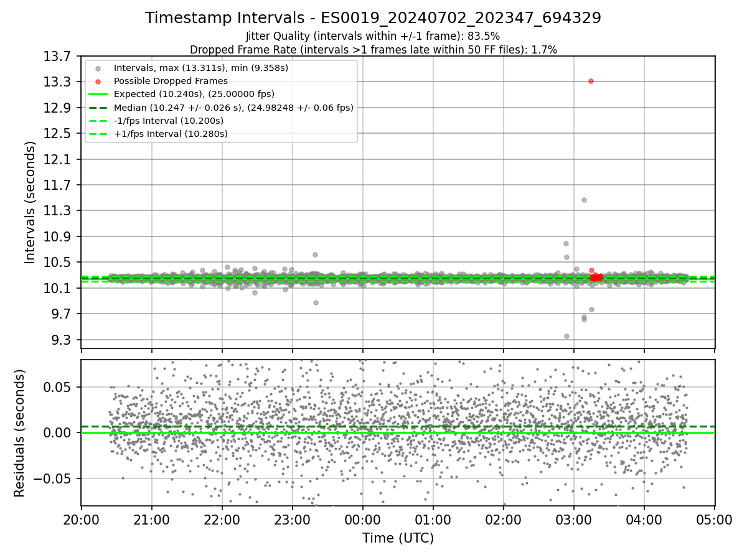Screen dimensions: 747x560
Task: Click legend entry 'Possible Dropped Frames'
Action: (171, 81)
